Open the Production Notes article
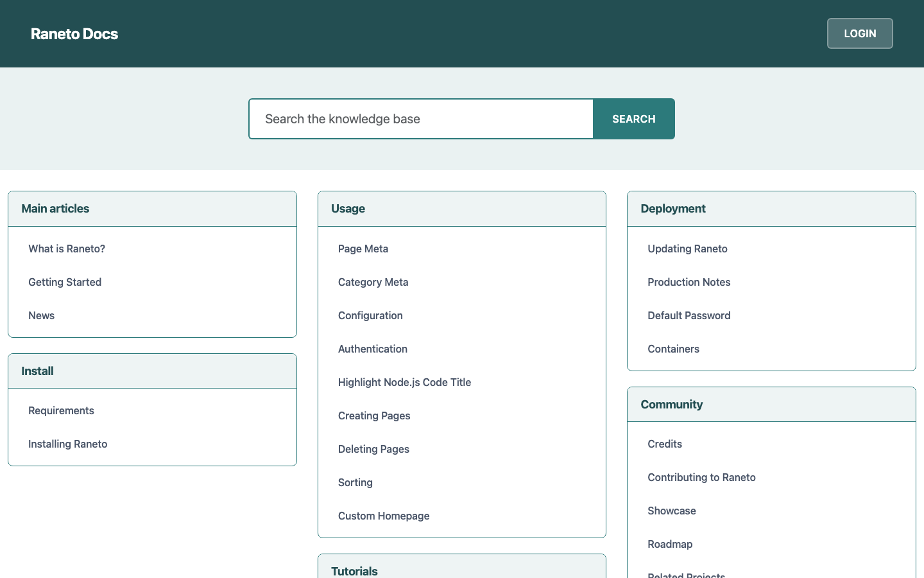 click(x=689, y=282)
